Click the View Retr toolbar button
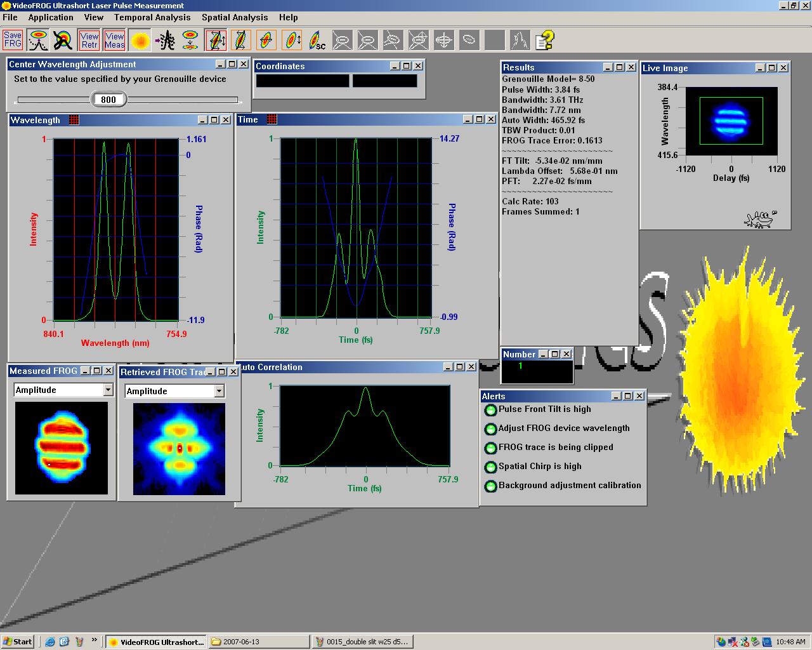This screenshot has height=650, width=812. click(x=89, y=40)
